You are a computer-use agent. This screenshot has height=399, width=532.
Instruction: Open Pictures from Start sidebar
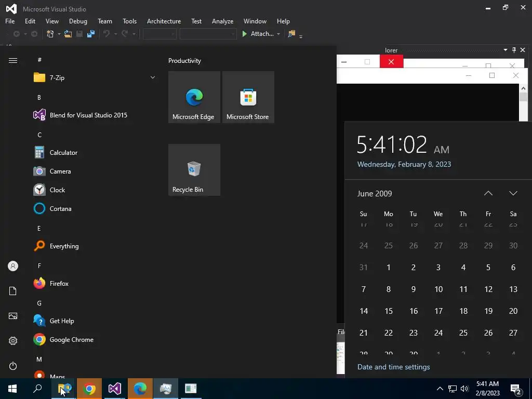click(13, 316)
